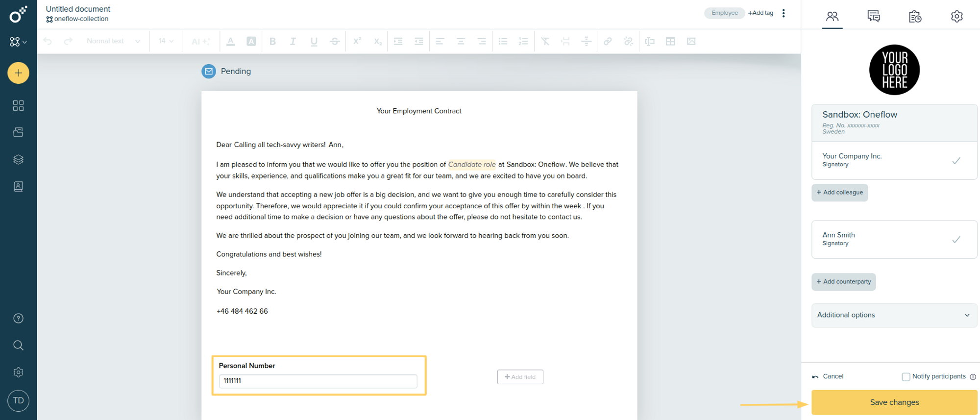Screen dimensions: 980x420
Task: Insert a numbered list
Action: 523,41
